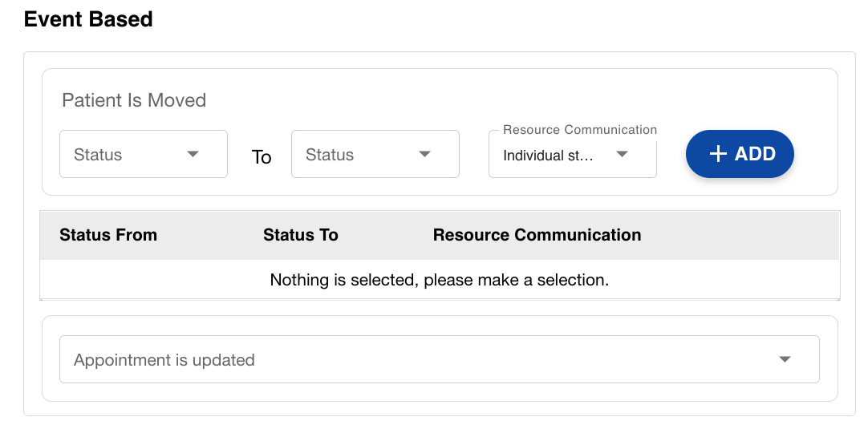Click the 'To' label between Status fields
Image resolution: width=868 pixels, height=425 pixels.
pyautogui.click(x=262, y=157)
